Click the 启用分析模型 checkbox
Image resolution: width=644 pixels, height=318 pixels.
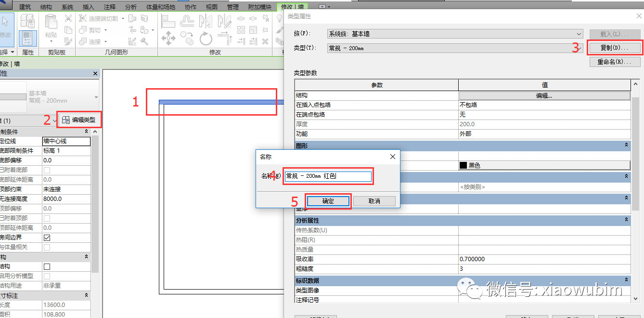pyautogui.click(x=47, y=276)
